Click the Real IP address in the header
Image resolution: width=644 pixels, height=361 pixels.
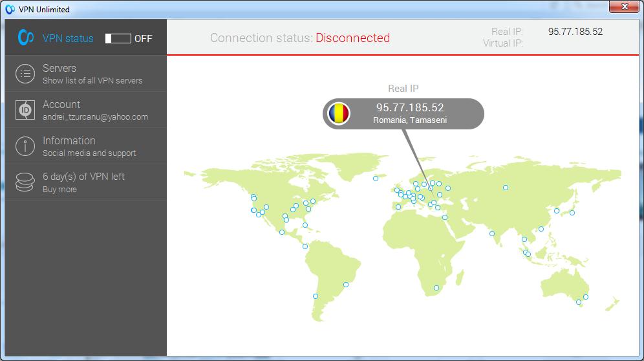point(575,32)
